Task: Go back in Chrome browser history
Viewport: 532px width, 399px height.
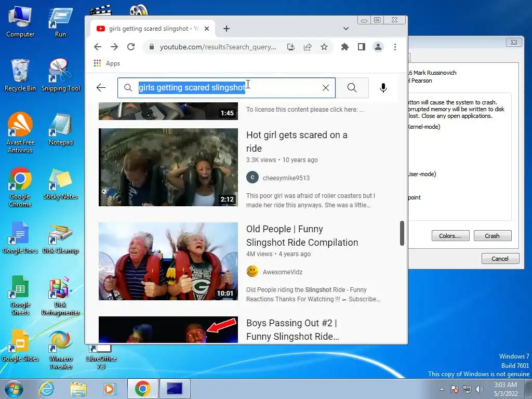Action: (98, 47)
